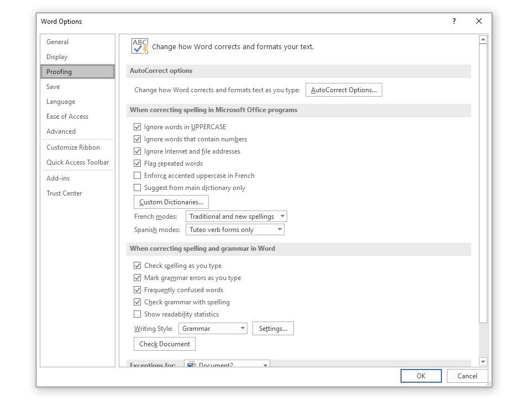Switch to the Advanced category
Screen dimensions: 532x401
coord(61,131)
